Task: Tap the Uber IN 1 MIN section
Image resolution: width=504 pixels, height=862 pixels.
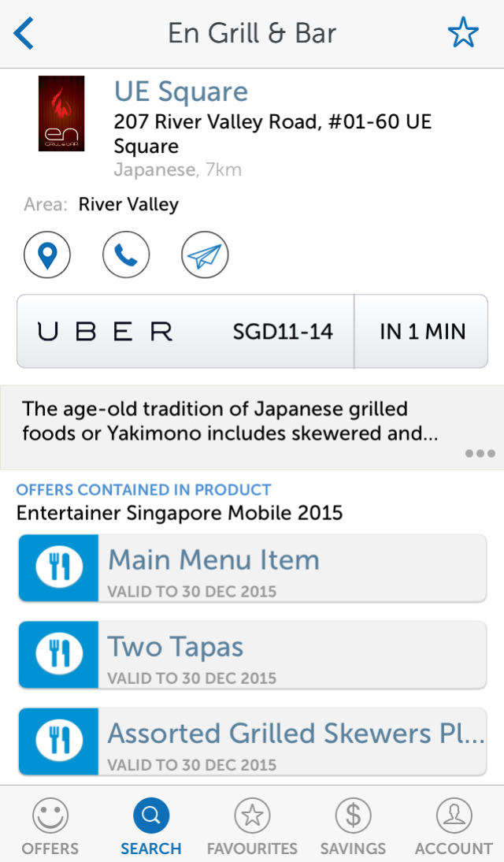Action: pyautogui.click(x=422, y=332)
